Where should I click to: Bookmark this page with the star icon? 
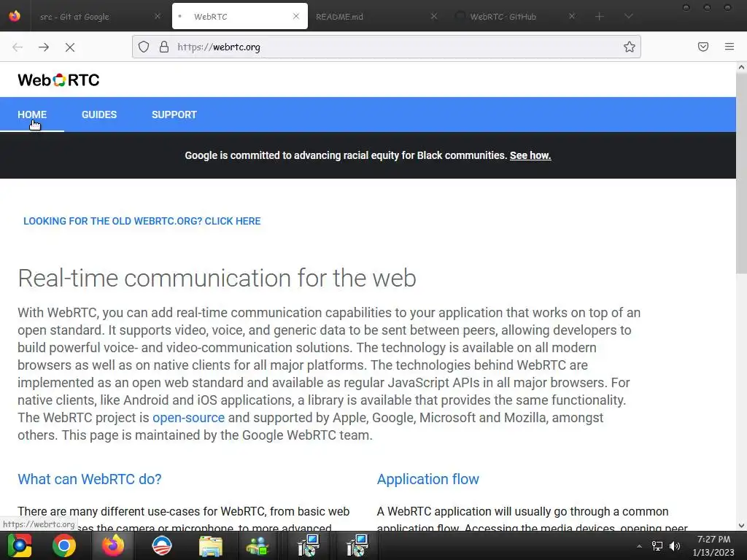630,47
